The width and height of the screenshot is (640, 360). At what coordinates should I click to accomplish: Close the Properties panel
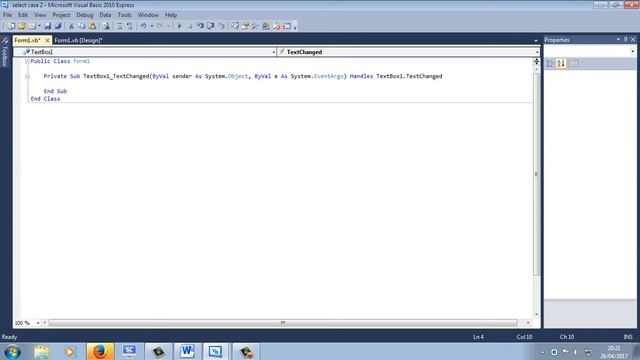coord(633,40)
